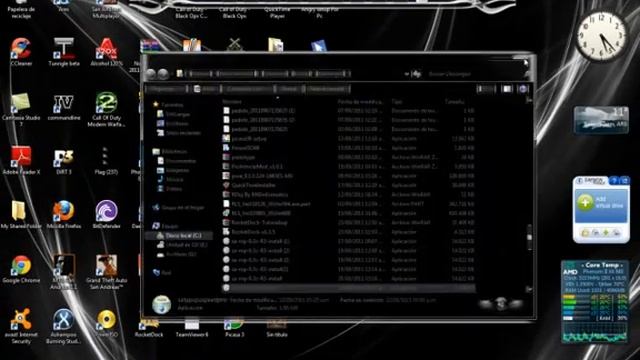This screenshot has height=360, width=640.
Task: Go back with Explorer's back arrow
Action: tap(151, 74)
